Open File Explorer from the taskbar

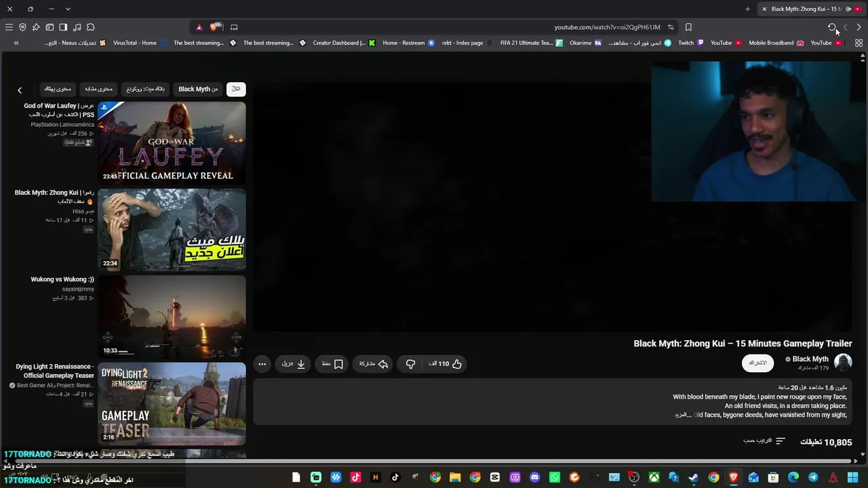(x=455, y=478)
